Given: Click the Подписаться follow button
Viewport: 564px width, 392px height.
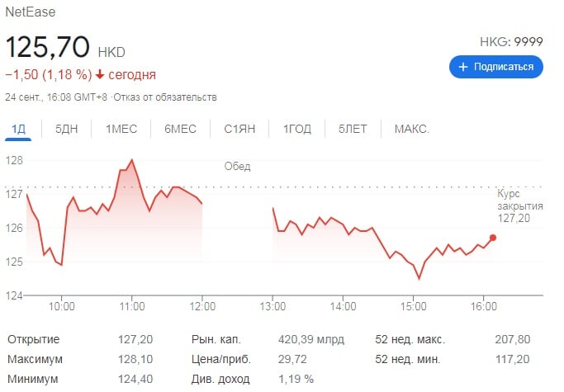Looking at the screenshot, I should pos(496,67).
